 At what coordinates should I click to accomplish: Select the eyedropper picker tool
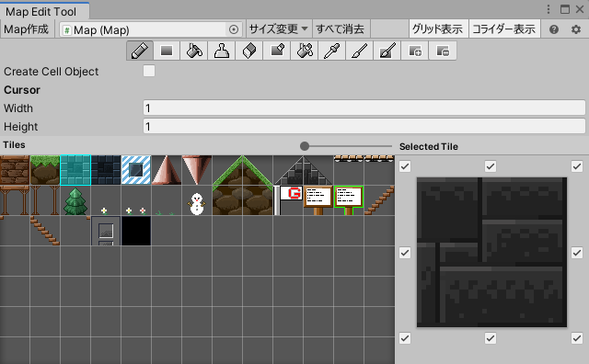tap(332, 51)
